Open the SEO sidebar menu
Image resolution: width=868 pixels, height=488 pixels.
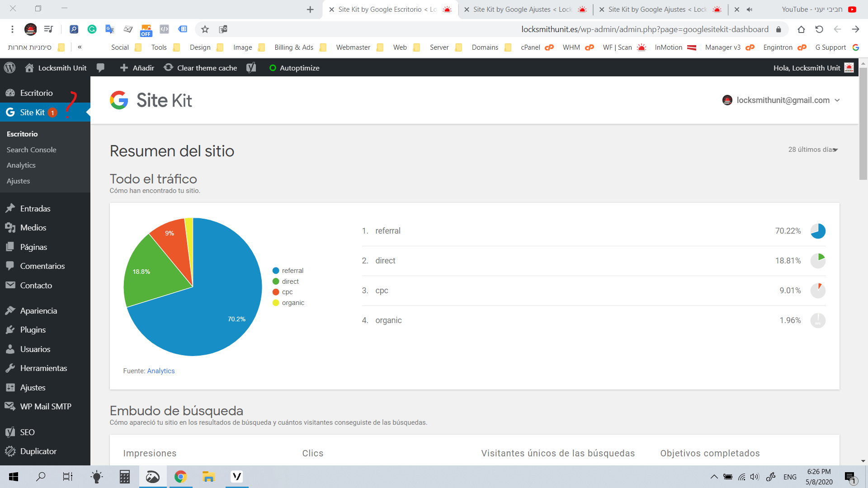[45, 432]
